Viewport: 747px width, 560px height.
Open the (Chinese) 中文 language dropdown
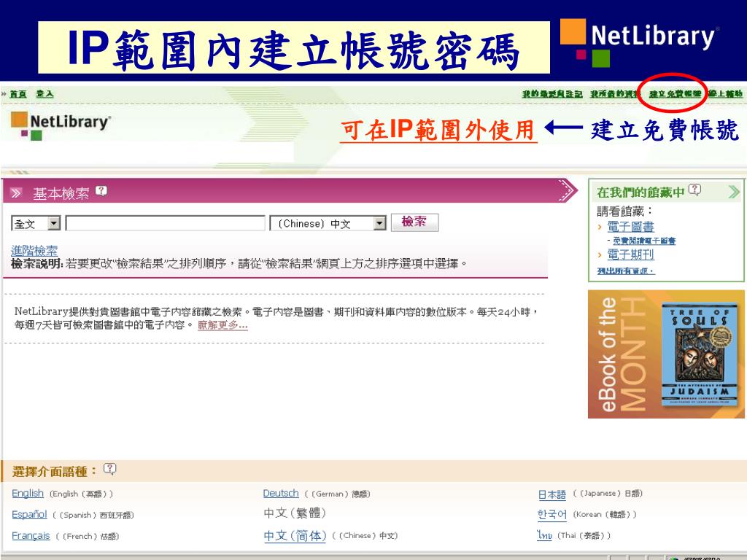[x=328, y=223]
